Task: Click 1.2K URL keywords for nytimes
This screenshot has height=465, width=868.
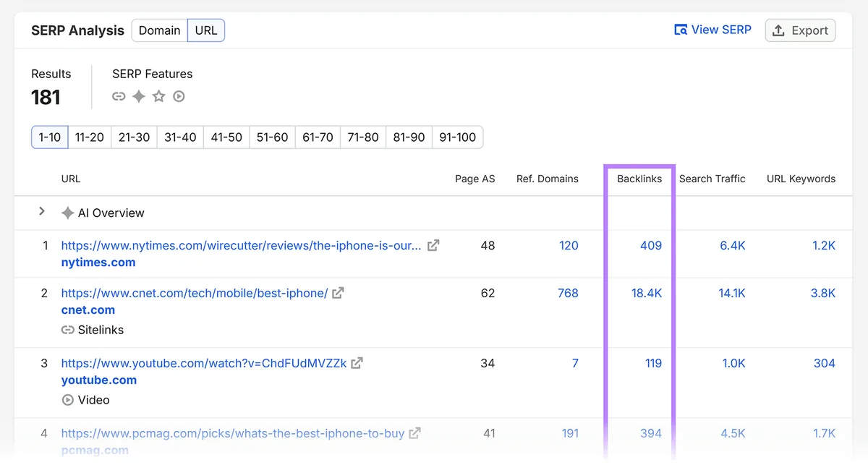Action: pos(824,245)
